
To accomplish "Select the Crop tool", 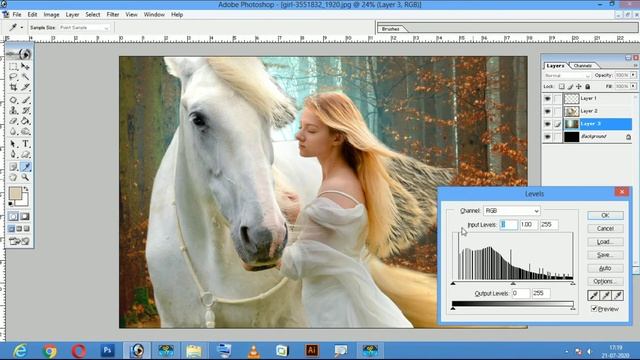I will pyautogui.click(x=13, y=87).
